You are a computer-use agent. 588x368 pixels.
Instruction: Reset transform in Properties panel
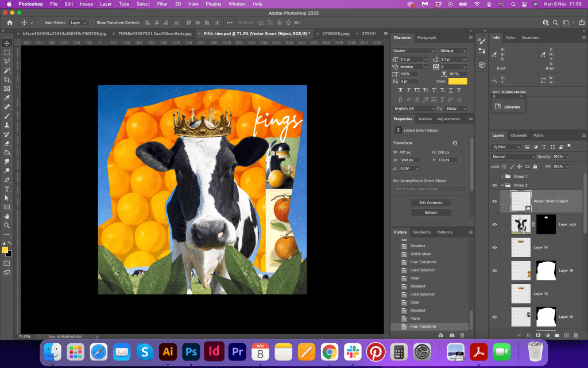455,143
